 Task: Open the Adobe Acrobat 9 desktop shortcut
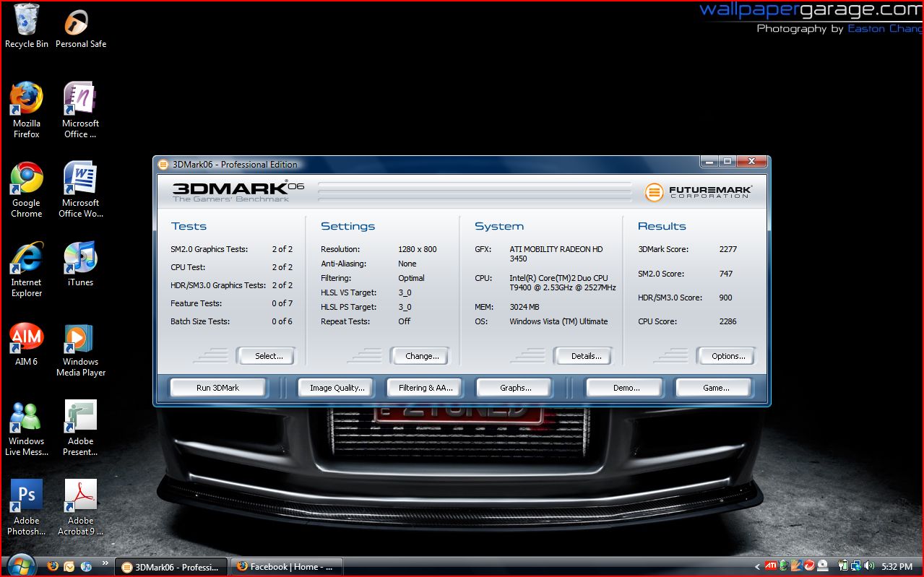click(80, 507)
